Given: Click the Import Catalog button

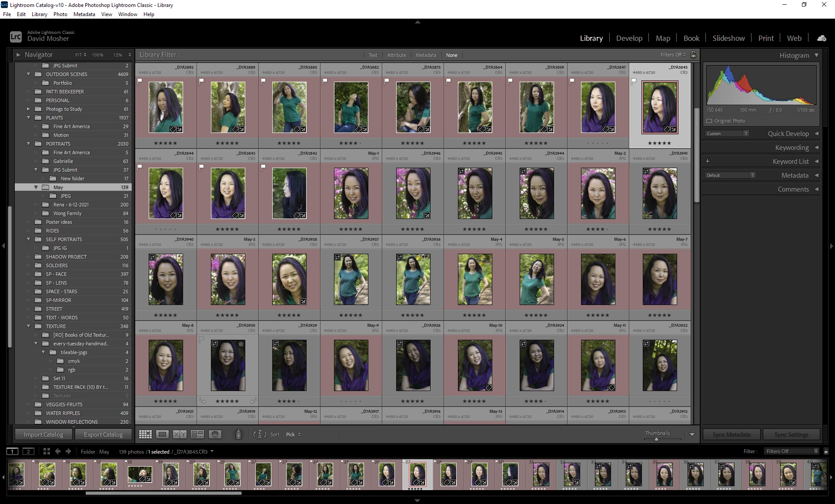Looking at the screenshot, I should [x=43, y=434].
